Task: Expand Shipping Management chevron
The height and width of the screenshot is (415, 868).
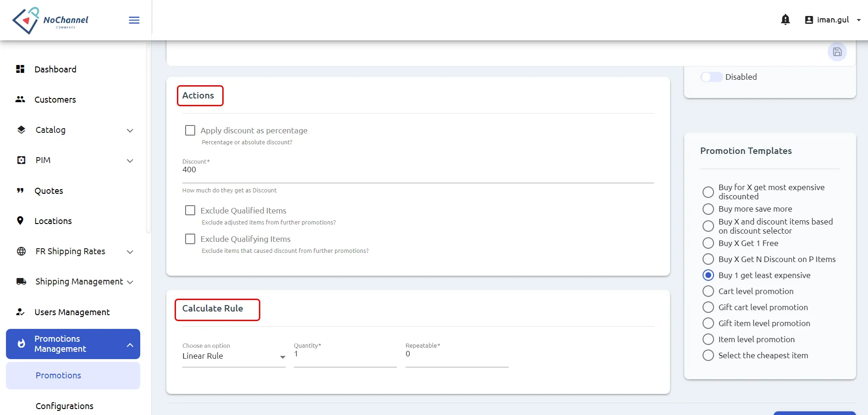Action: click(x=130, y=282)
